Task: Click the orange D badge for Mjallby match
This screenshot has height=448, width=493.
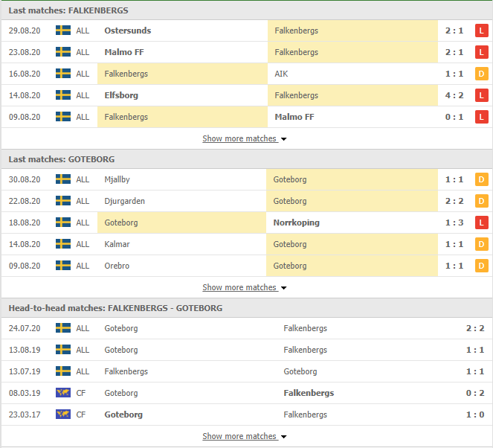Action: click(481, 179)
